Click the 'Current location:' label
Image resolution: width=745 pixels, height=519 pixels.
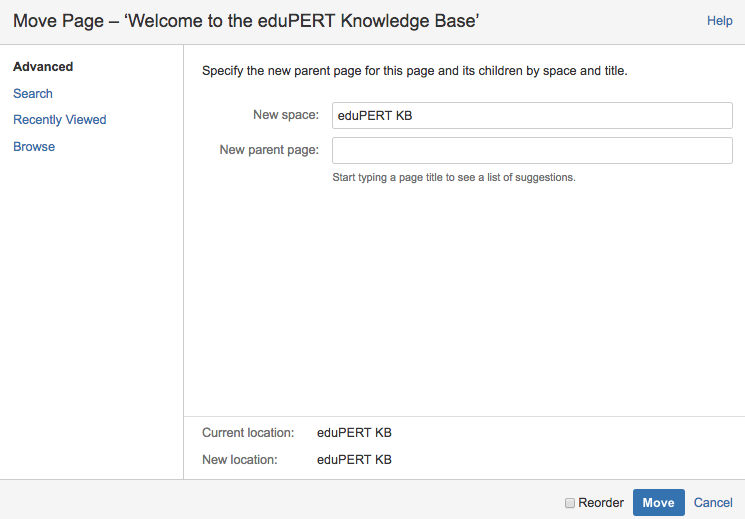pyautogui.click(x=248, y=432)
